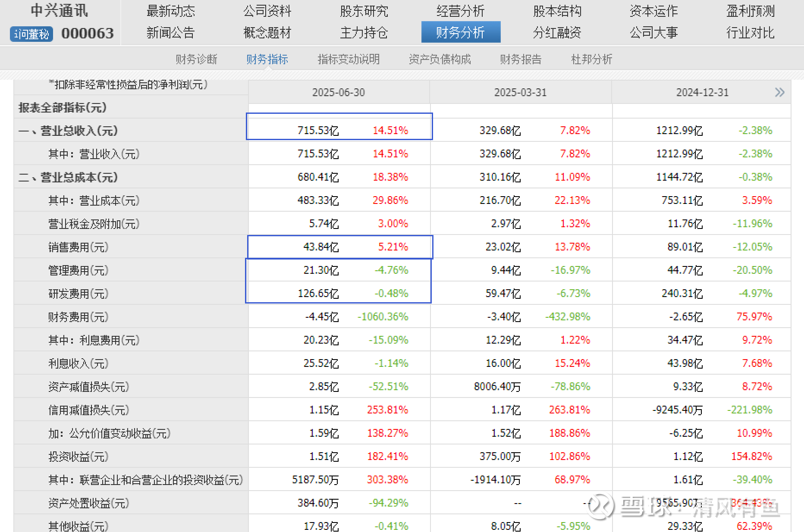Select the 财务指标 sub-tab
The width and height of the screenshot is (804, 532).
[267, 59]
